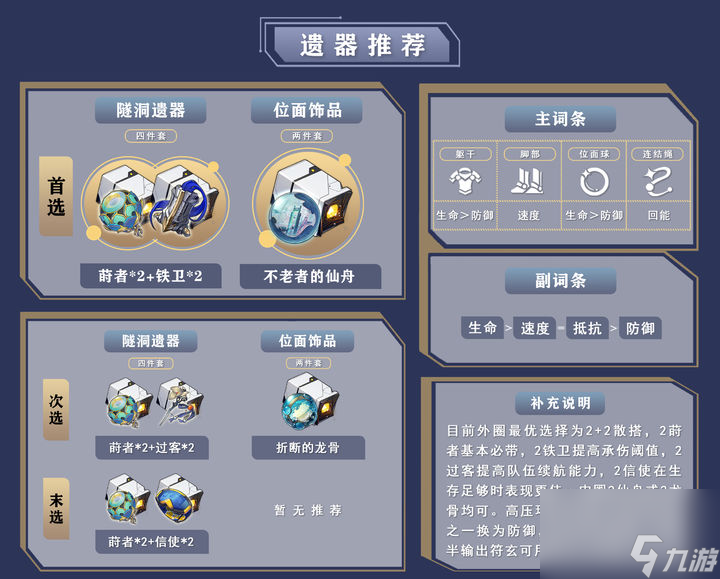Select the 抵抗 substat tag
The width and height of the screenshot is (720, 579).
(x=587, y=328)
